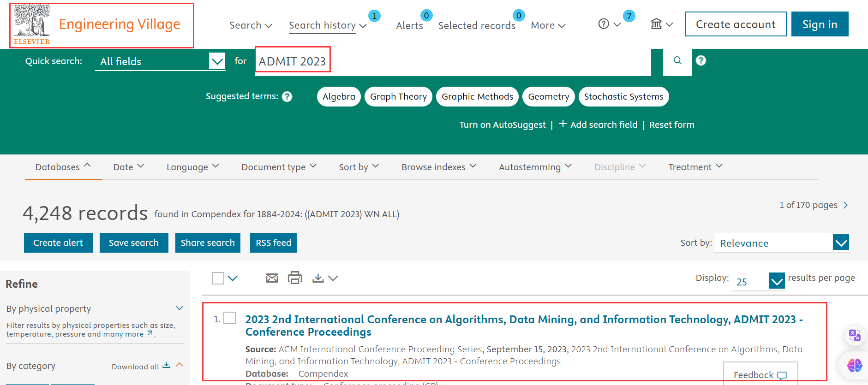Go to next results page arrow

pyautogui.click(x=845, y=205)
